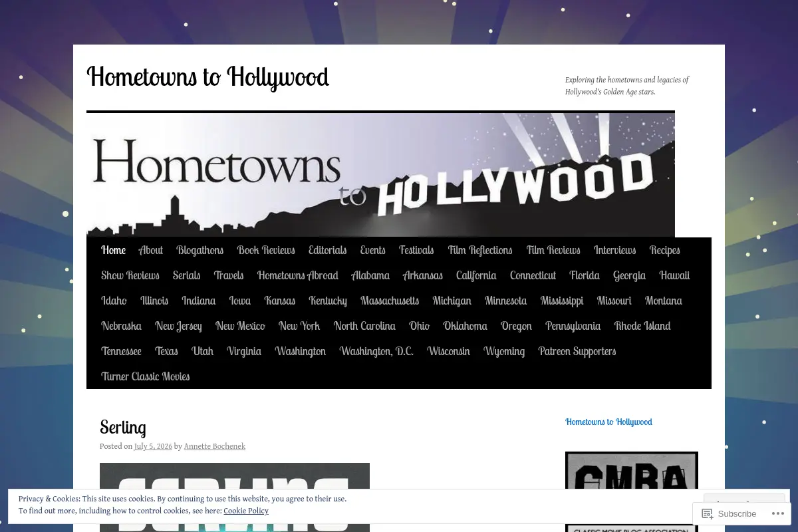Select Wyoming
Image resolution: width=798 pixels, height=532 pixels.
[504, 351]
